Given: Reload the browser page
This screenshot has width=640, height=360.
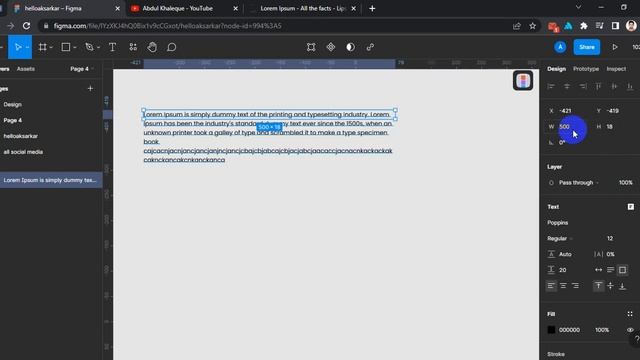Looking at the screenshot, I should [x=26, y=26].
